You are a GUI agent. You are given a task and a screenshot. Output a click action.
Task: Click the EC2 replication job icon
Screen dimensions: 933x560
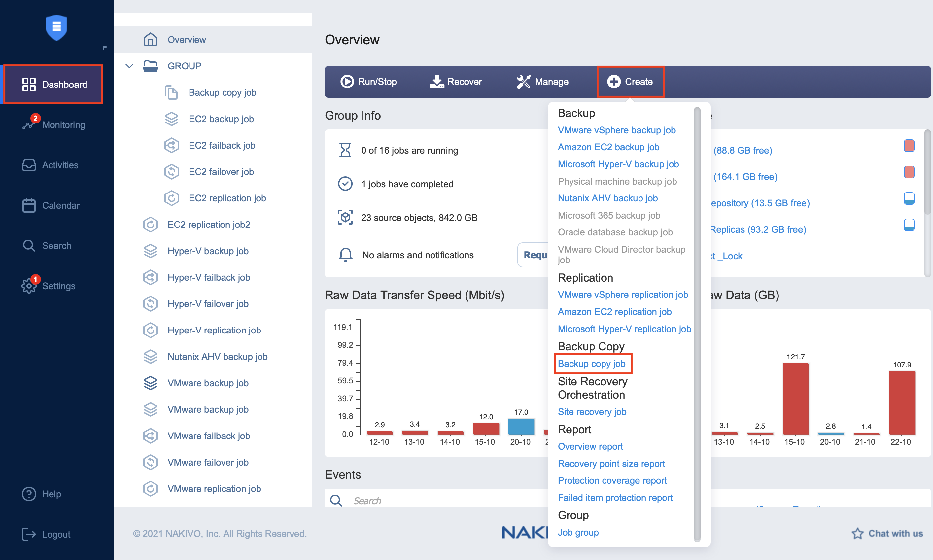coord(171,198)
